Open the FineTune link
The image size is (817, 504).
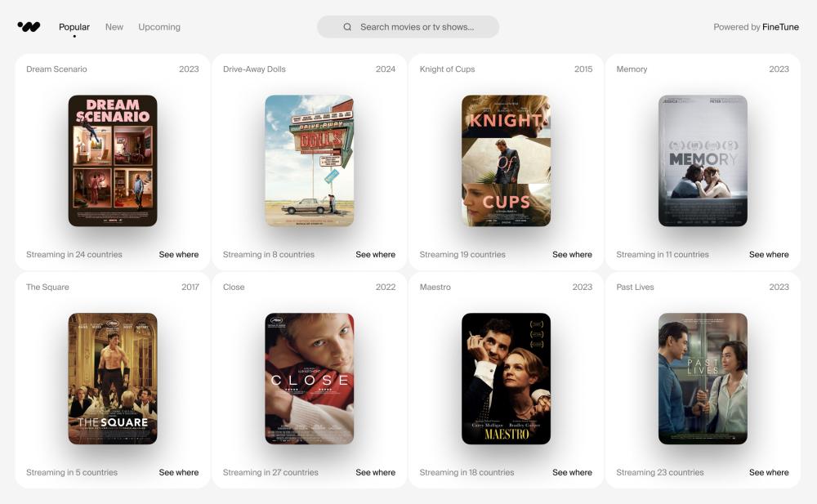780,27
